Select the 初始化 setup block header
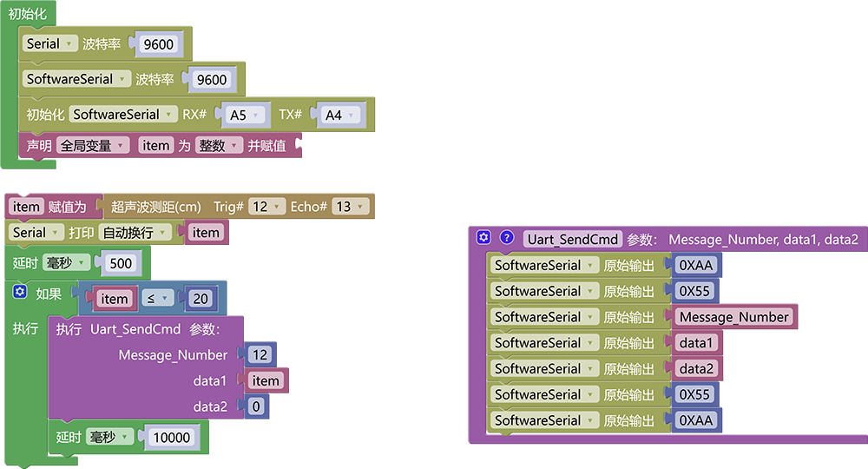 coord(28,13)
